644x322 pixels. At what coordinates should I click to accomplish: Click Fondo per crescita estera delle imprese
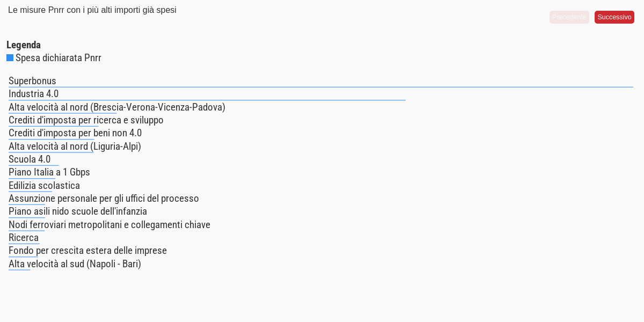pos(87,251)
